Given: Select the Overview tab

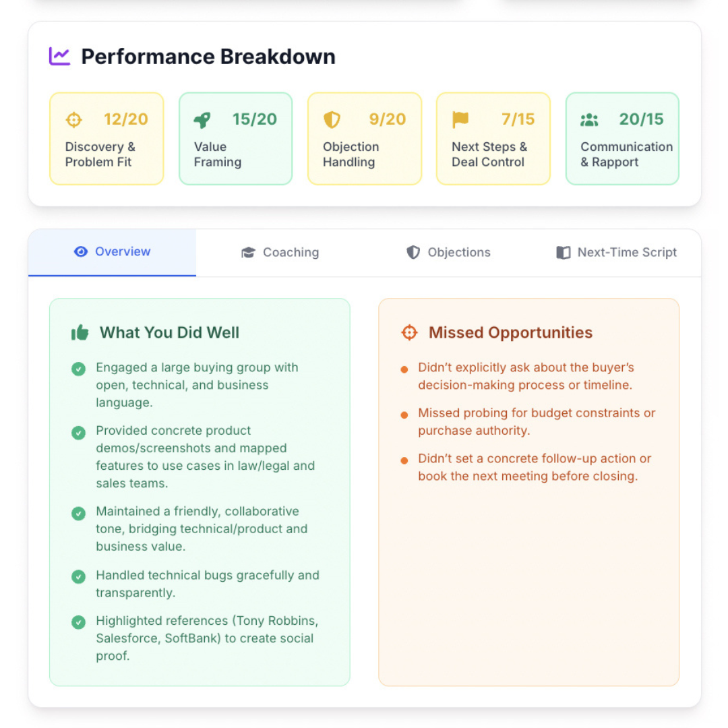Looking at the screenshot, I should tap(112, 252).
